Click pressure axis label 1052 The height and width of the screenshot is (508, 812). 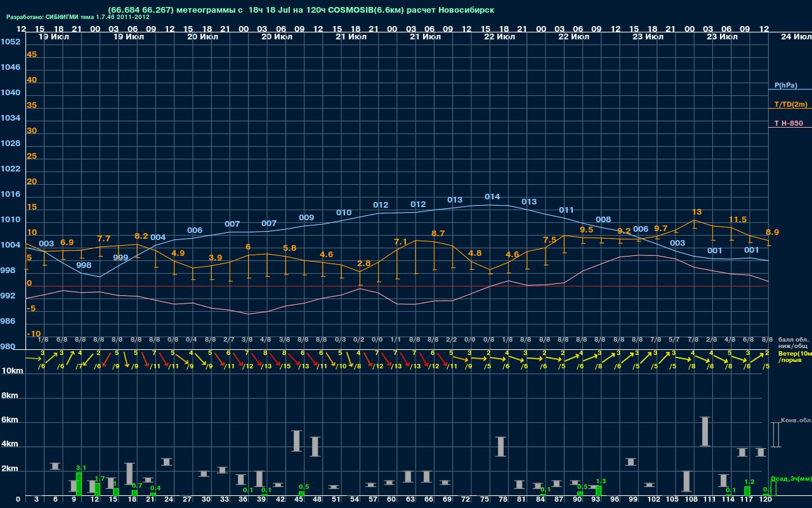(10, 42)
